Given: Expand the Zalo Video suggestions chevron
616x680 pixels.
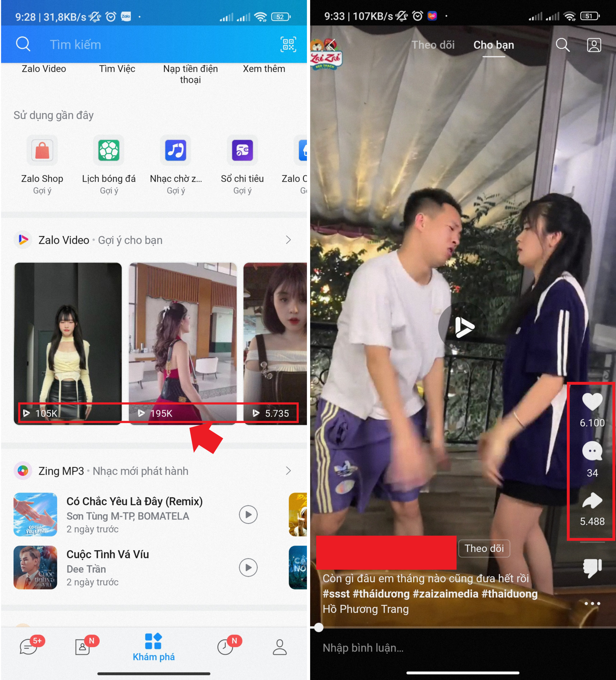Looking at the screenshot, I should [x=288, y=240].
